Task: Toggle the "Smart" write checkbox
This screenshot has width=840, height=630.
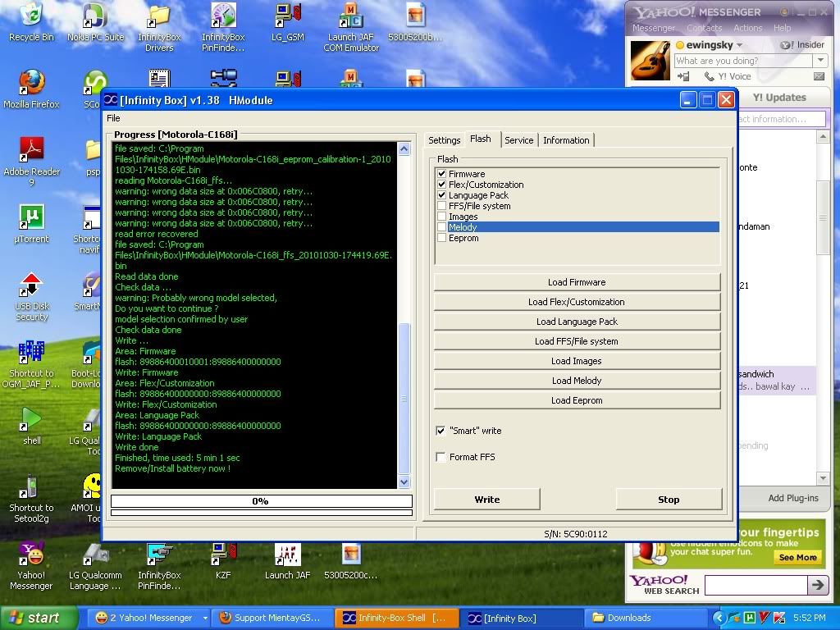Action: pyautogui.click(x=441, y=431)
